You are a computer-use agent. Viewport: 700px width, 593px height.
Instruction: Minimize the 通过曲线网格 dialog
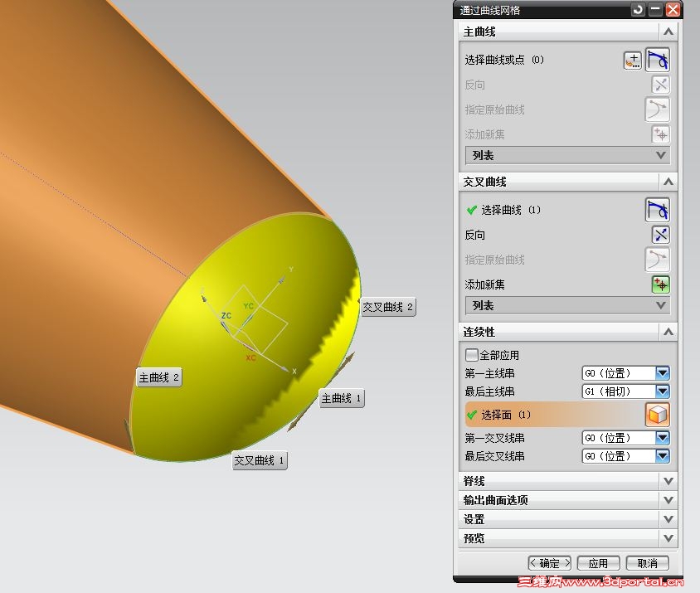(655, 9)
